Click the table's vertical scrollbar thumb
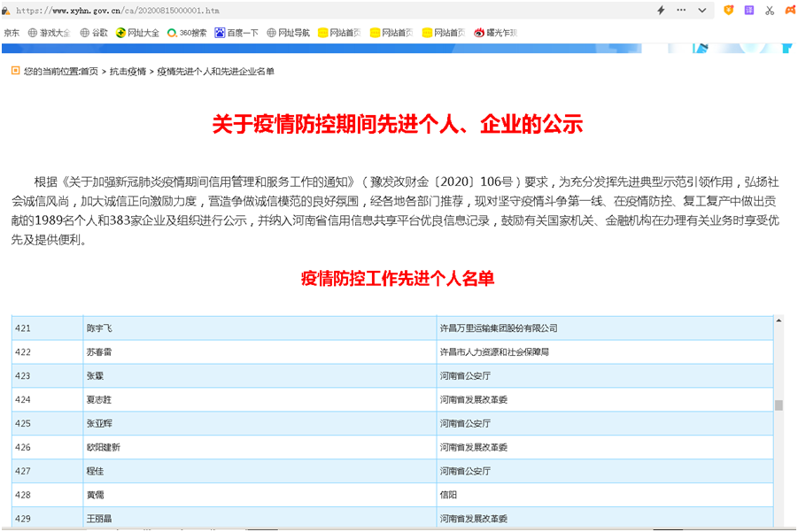This screenshot has width=798, height=532. (x=779, y=405)
